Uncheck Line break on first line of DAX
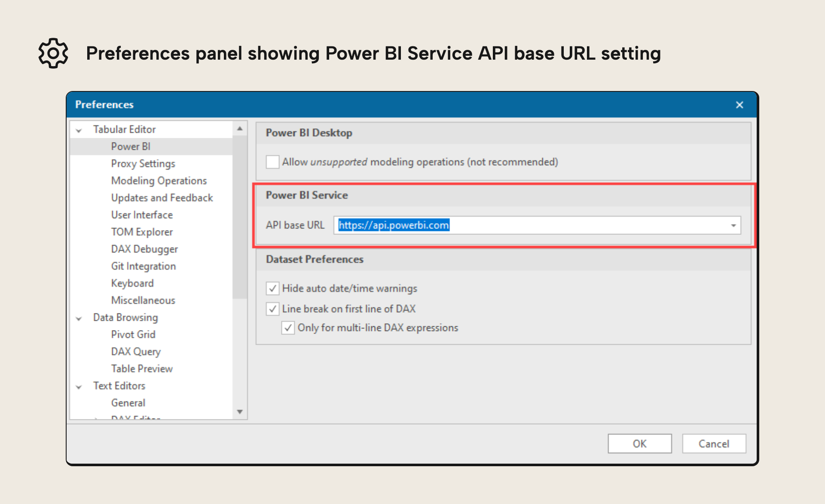825x504 pixels. [x=272, y=309]
